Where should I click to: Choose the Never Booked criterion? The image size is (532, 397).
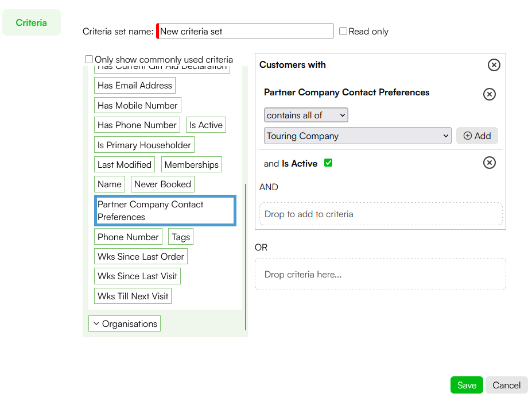click(x=162, y=184)
